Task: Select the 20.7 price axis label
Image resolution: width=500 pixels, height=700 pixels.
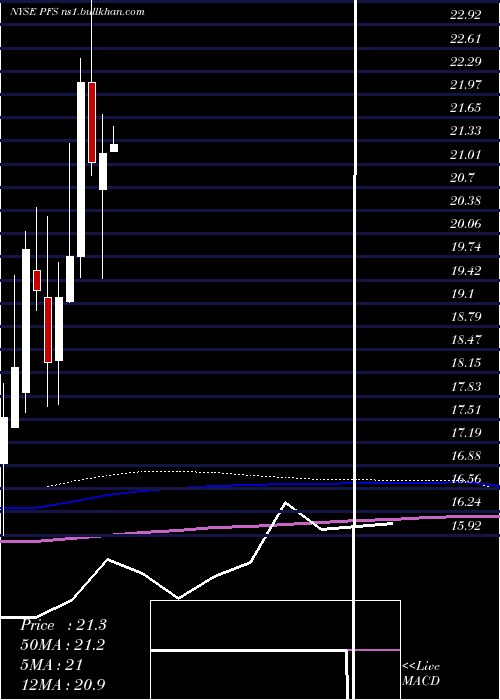Action: [x=462, y=178]
